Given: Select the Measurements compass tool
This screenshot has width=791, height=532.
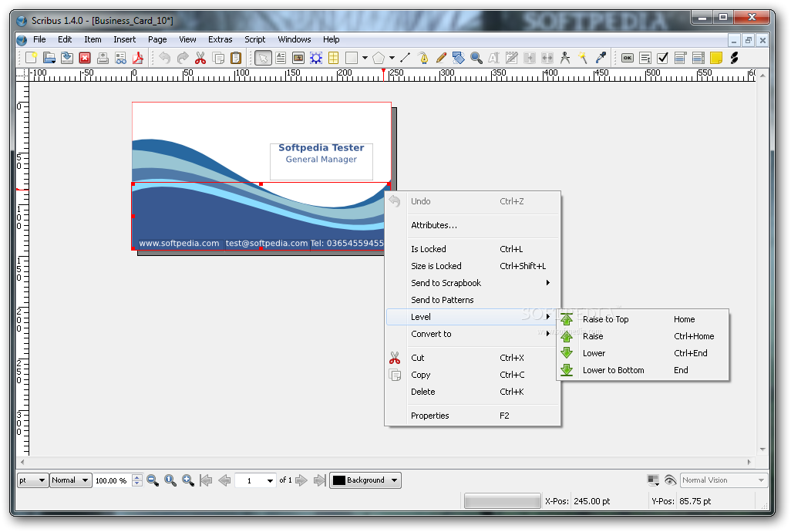Looking at the screenshot, I should click(565, 58).
